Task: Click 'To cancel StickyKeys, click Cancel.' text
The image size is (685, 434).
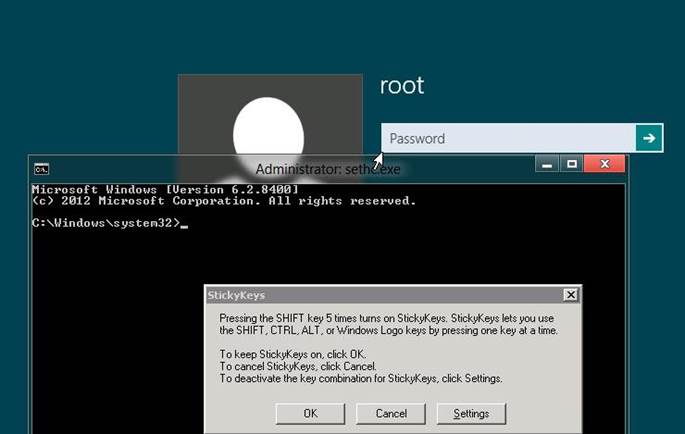Action: coord(298,366)
